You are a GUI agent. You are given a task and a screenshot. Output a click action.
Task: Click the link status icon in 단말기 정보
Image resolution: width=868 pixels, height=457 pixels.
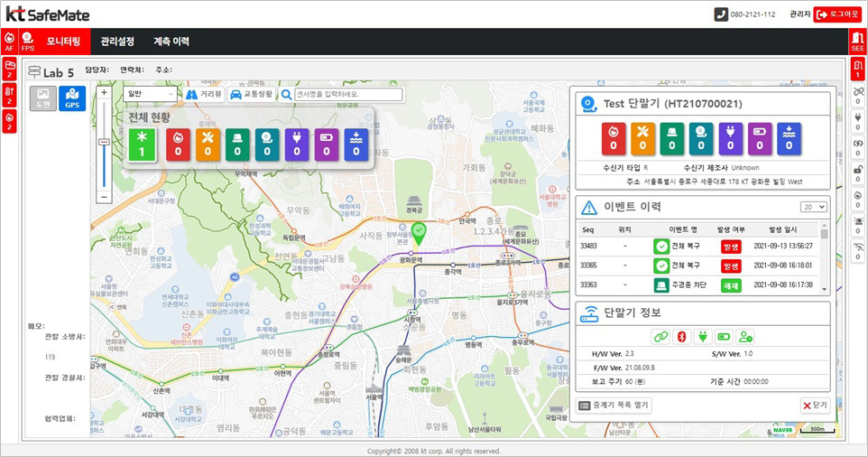660,337
